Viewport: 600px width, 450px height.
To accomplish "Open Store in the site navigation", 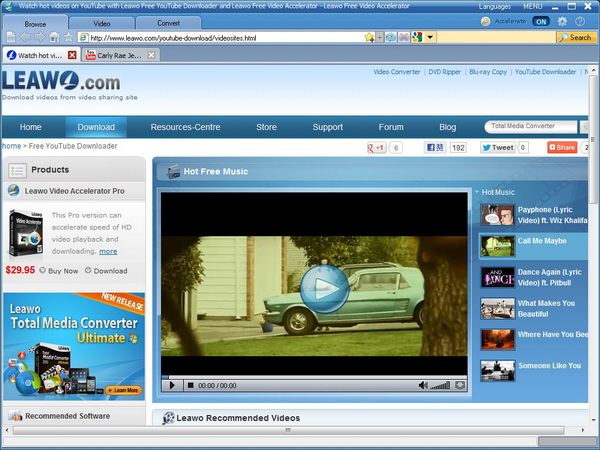I will pos(266,127).
